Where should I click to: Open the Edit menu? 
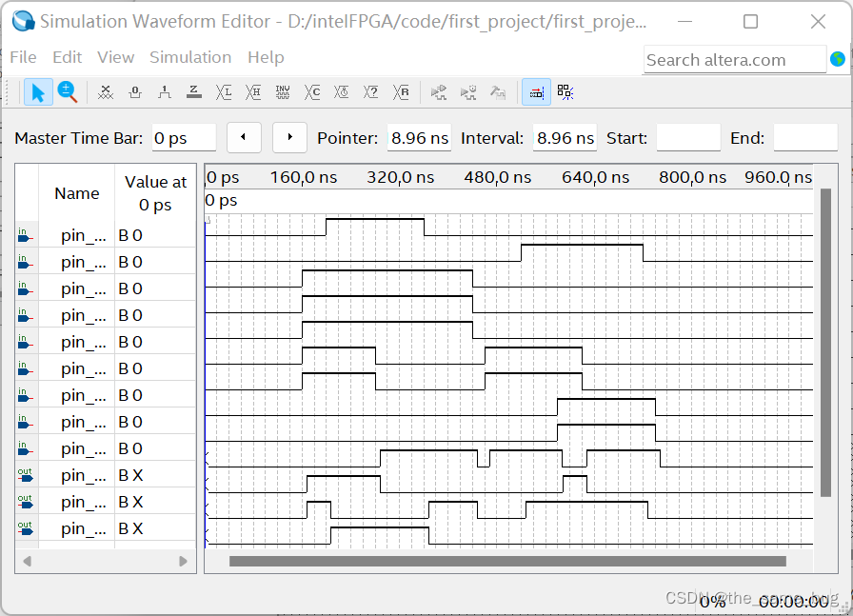pyautogui.click(x=67, y=57)
